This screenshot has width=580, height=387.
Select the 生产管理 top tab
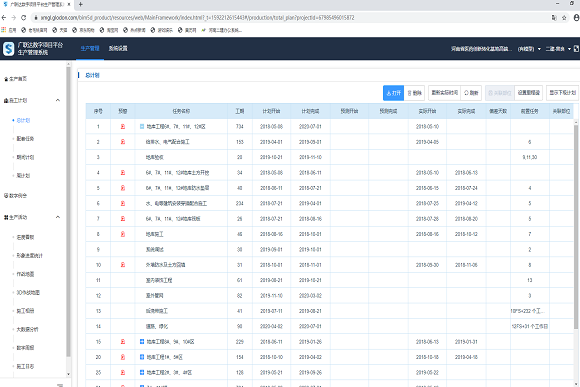click(x=90, y=48)
